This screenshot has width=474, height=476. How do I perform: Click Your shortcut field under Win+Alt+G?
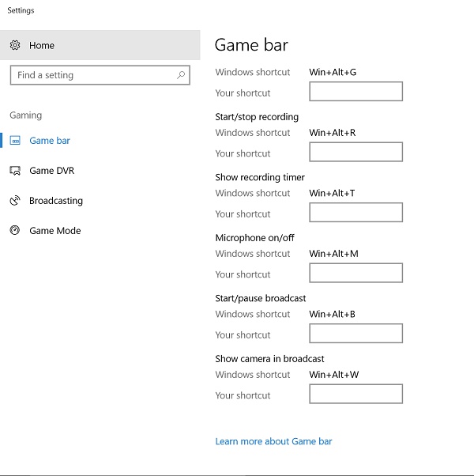click(356, 92)
